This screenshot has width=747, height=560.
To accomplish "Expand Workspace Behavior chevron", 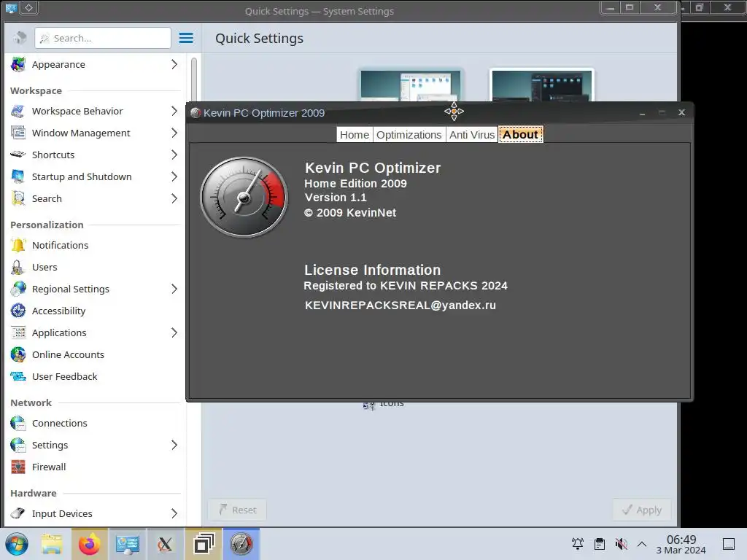I will tap(174, 111).
